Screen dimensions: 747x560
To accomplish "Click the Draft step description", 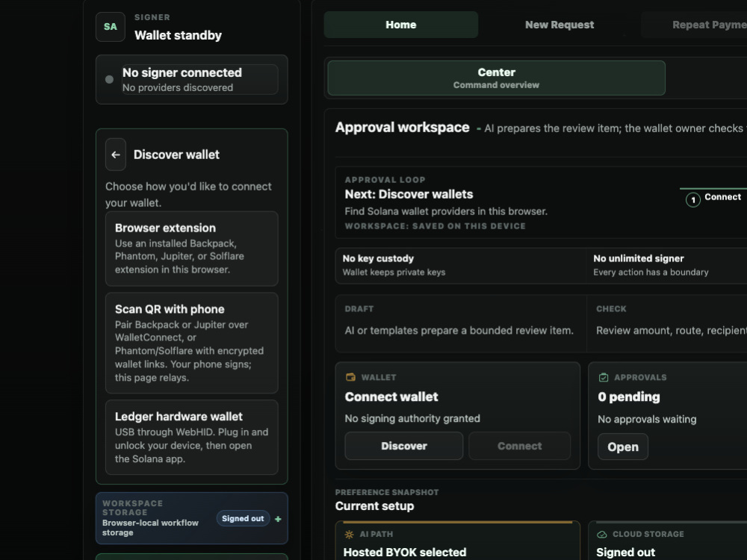I will (x=459, y=331).
